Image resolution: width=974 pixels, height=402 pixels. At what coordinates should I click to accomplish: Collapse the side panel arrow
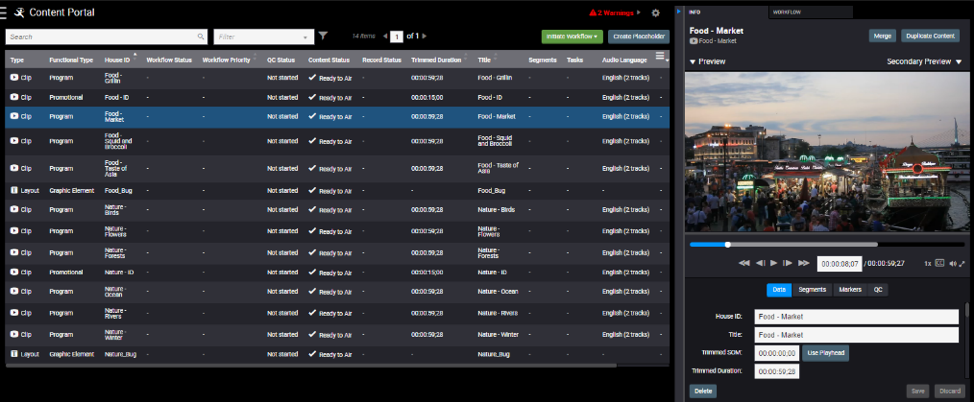pos(679,11)
